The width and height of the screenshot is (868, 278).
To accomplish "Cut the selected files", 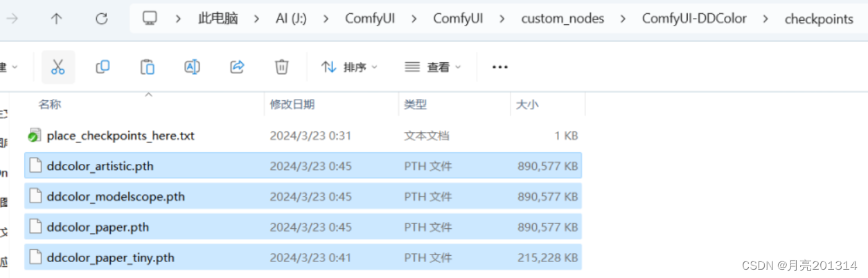I will pyautogui.click(x=58, y=67).
